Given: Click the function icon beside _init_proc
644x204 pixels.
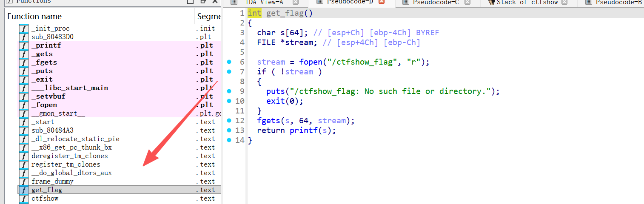Looking at the screenshot, I should click(x=23, y=28).
